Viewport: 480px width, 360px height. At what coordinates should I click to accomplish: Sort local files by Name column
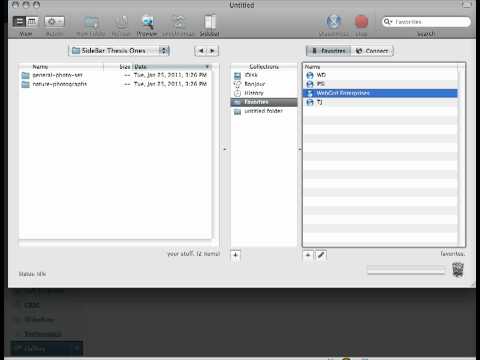62,67
